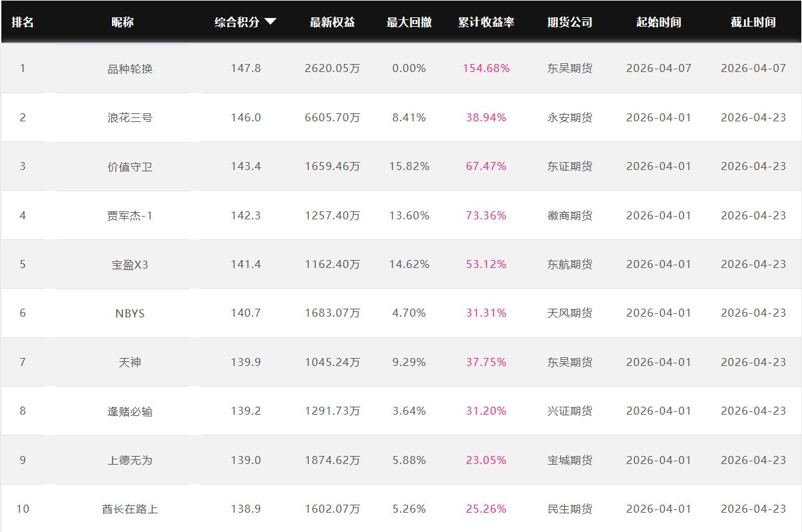Click nickname 贾军杰-1
Viewport: 802px width, 532px height.
point(130,215)
